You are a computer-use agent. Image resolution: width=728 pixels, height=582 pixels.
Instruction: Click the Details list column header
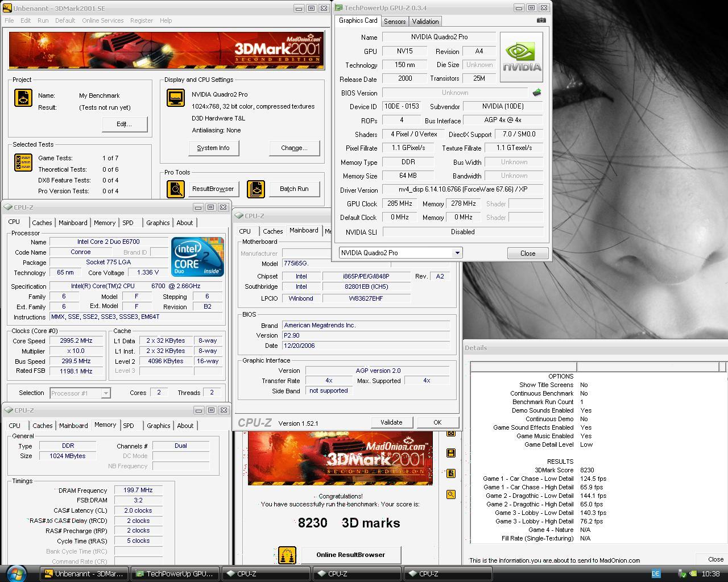(598, 367)
